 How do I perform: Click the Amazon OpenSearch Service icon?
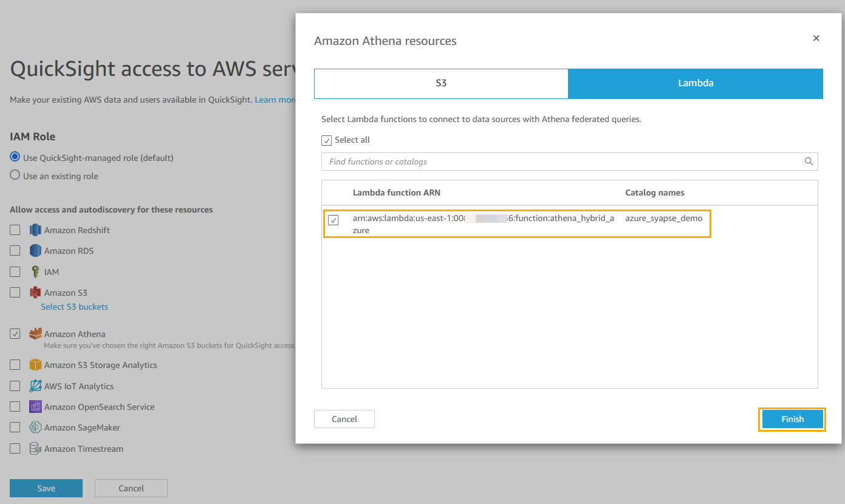(35, 407)
